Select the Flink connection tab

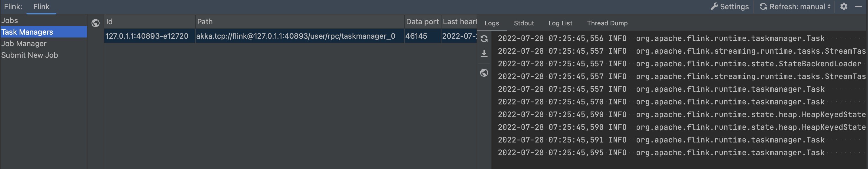click(41, 7)
